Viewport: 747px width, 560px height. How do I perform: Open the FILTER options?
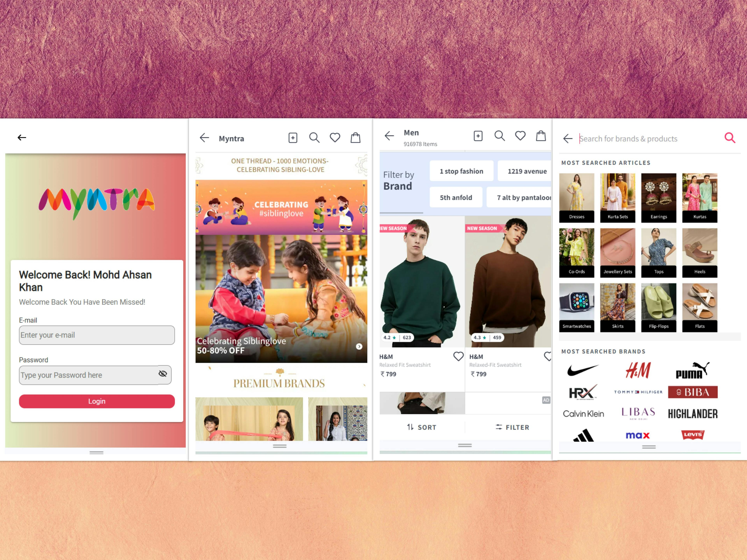click(512, 427)
